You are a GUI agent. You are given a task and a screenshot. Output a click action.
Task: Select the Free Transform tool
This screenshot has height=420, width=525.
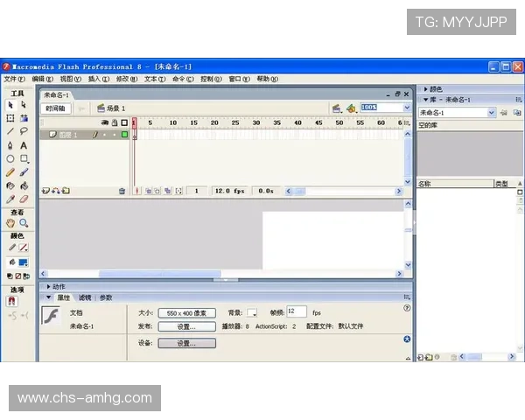10,118
